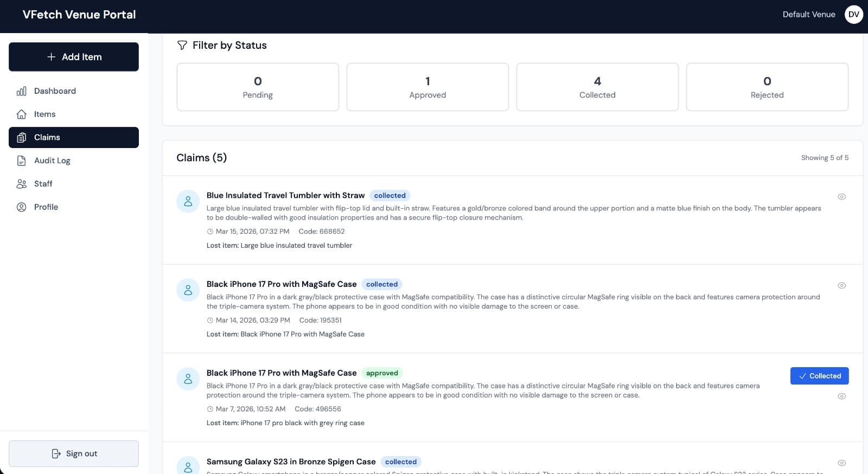Viewport: 868px width, 474px height.
Task: Click the user avatar icon on the Samsung Galaxy S23 claim
Action: (x=188, y=466)
